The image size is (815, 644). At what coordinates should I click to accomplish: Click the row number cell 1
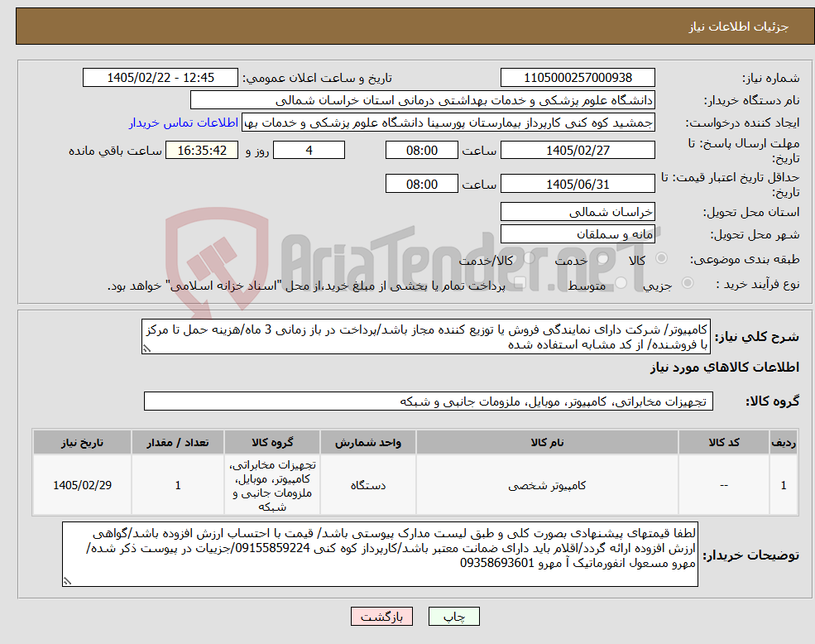coord(784,485)
